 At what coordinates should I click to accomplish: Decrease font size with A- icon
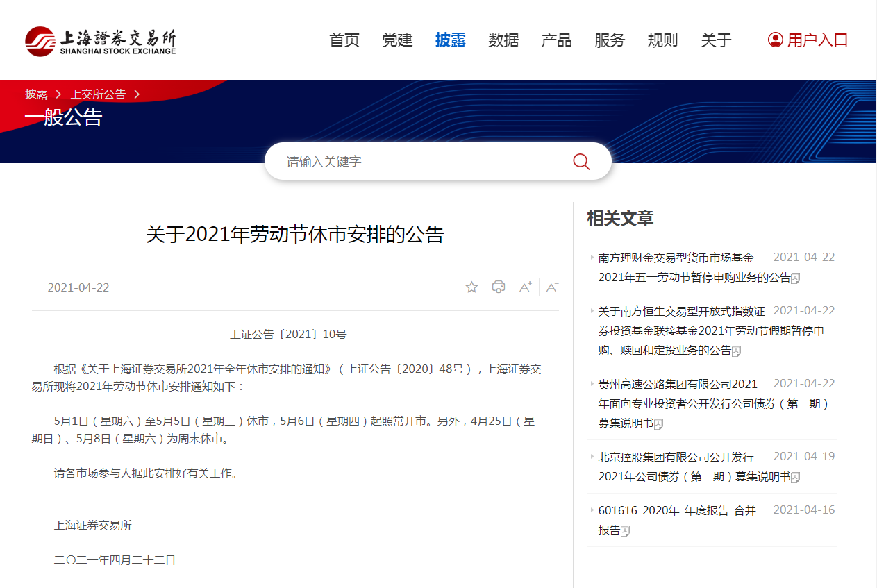point(552,287)
